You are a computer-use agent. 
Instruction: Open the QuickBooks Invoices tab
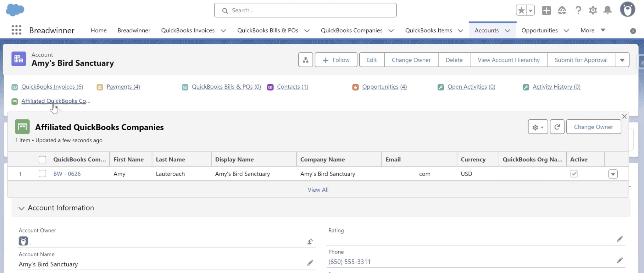tap(188, 30)
